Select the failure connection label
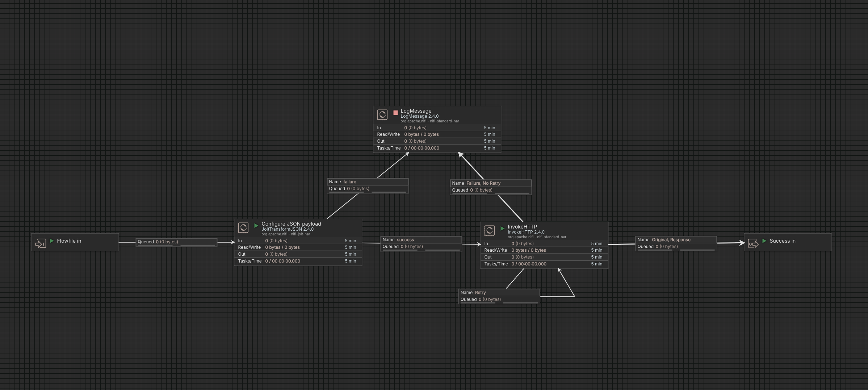This screenshot has height=390, width=868. tap(367, 182)
